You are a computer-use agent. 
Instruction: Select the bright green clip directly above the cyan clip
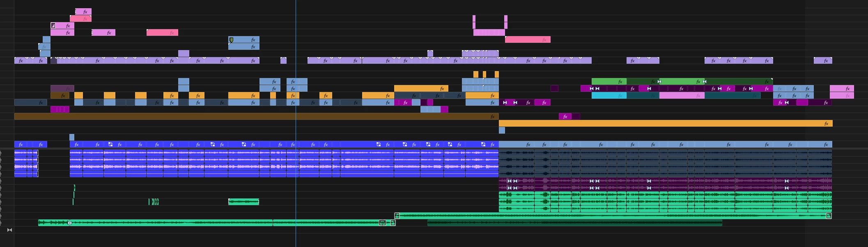609,82
